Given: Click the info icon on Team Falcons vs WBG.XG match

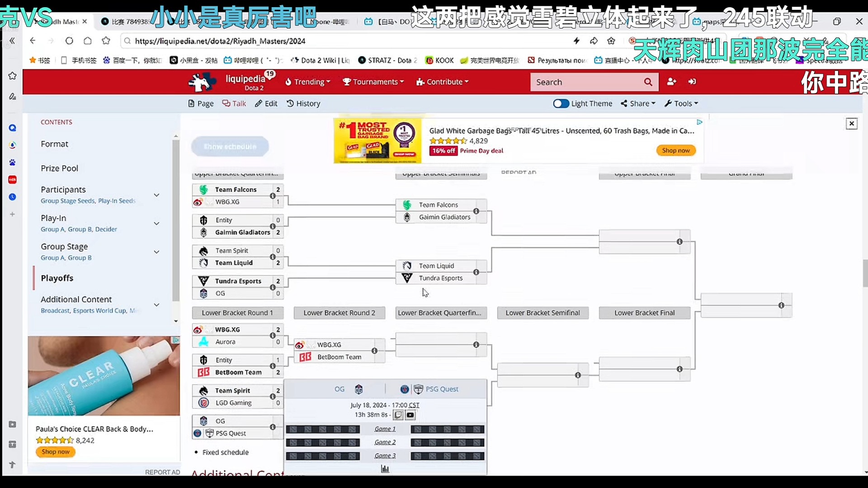Looking at the screenshot, I should tap(273, 196).
